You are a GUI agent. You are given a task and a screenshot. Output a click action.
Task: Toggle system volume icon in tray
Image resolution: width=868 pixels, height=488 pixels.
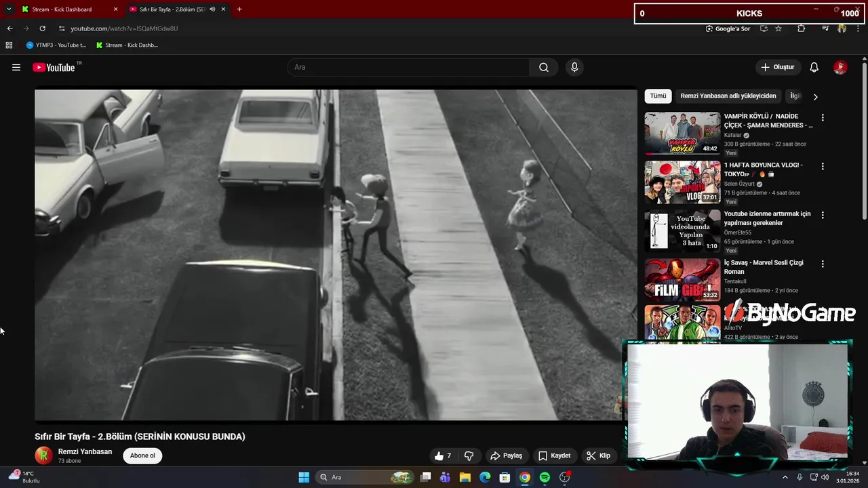pyautogui.click(x=825, y=477)
